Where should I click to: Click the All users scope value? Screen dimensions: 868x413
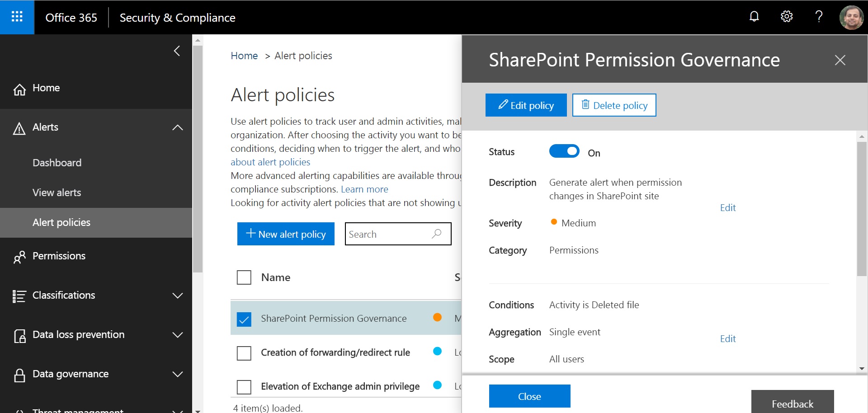tap(566, 359)
